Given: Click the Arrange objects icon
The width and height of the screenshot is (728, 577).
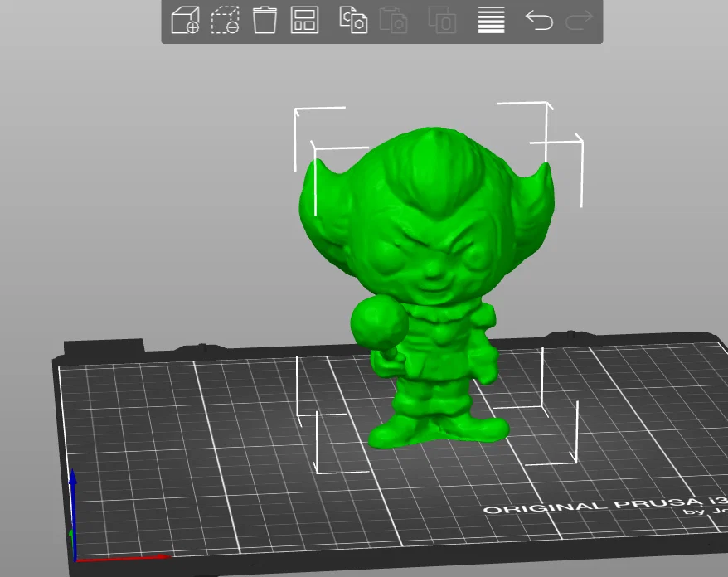Looking at the screenshot, I should click(304, 20).
